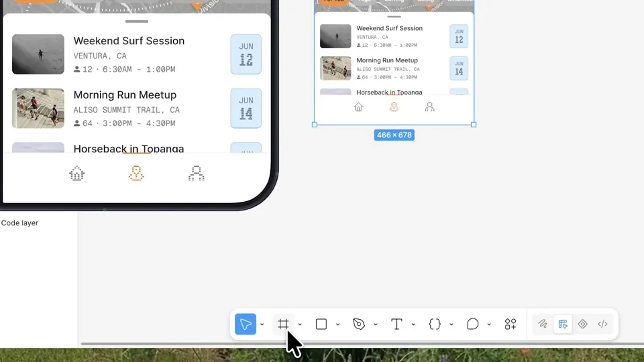Select the Pen tool
The width and height of the screenshot is (644, 362).
coord(358,324)
